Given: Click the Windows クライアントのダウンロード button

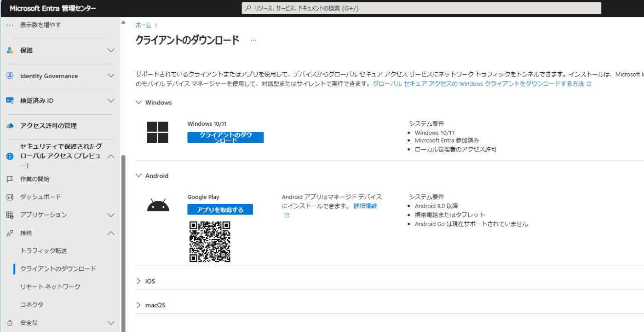Looking at the screenshot, I should click(x=225, y=137).
